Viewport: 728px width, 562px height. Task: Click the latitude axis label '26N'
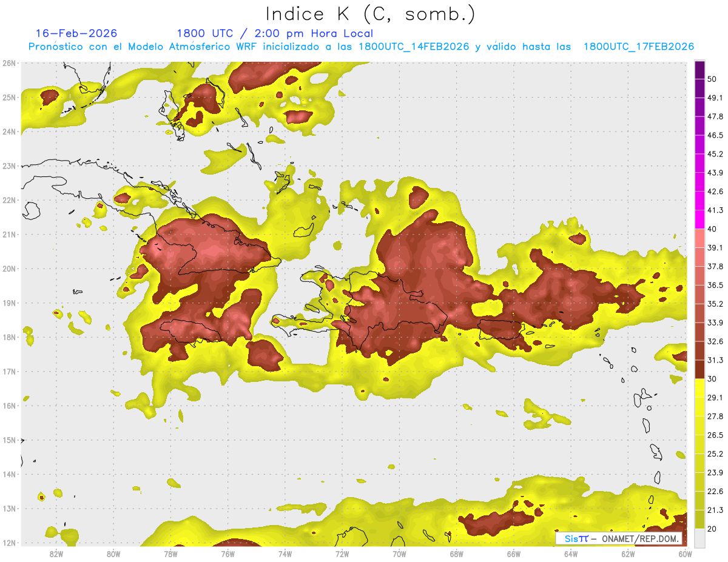click(9, 63)
